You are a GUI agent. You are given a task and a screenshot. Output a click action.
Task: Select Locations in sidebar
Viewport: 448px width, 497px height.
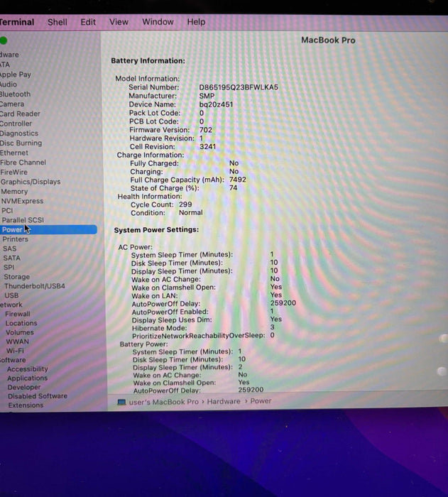[x=21, y=323]
